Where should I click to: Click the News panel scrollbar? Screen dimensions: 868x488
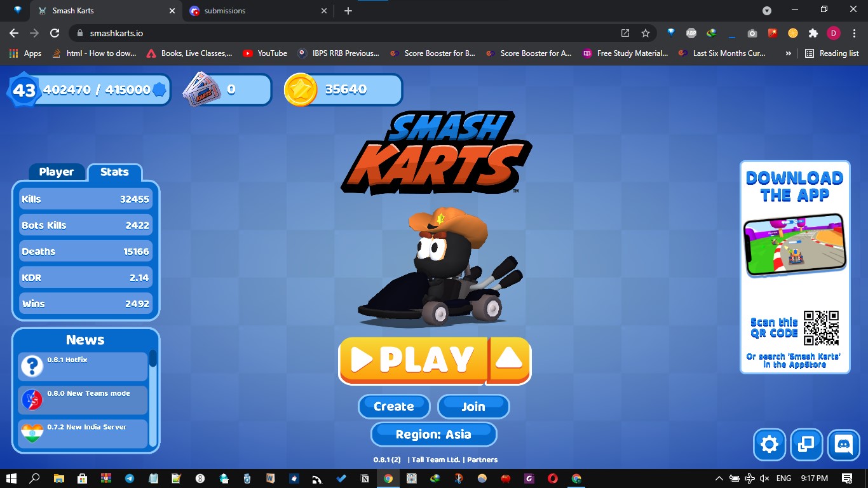pyautogui.click(x=153, y=399)
